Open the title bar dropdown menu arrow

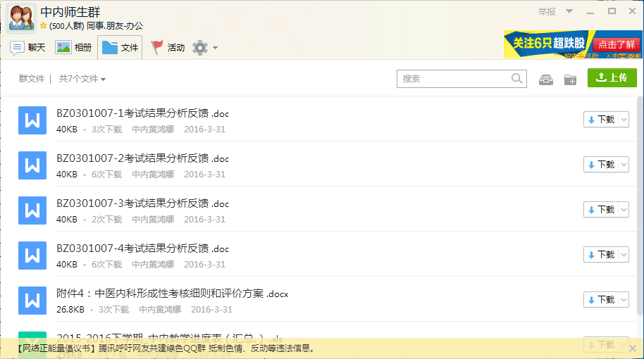(569, 11)
